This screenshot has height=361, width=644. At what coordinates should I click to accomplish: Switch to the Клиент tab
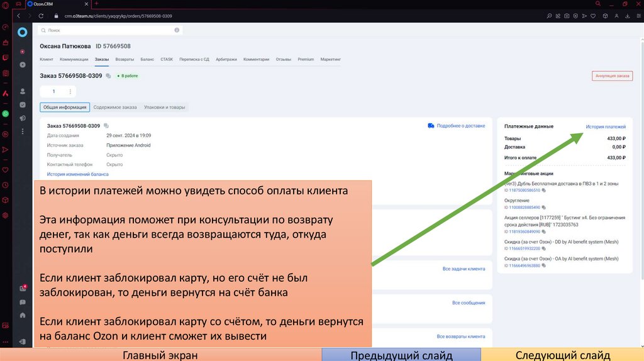point(47,59)
